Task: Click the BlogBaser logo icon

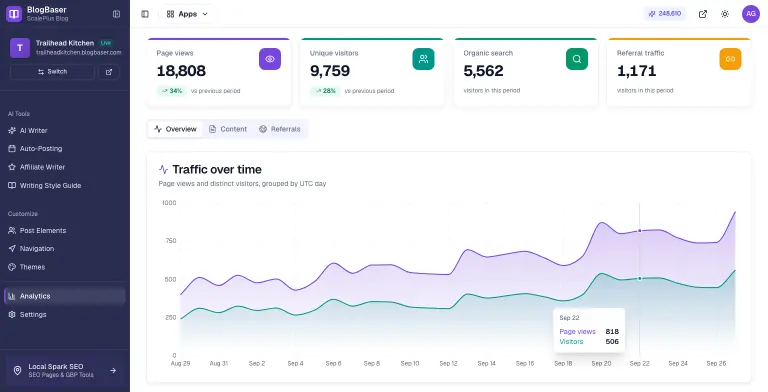Action: coord(14,14)
